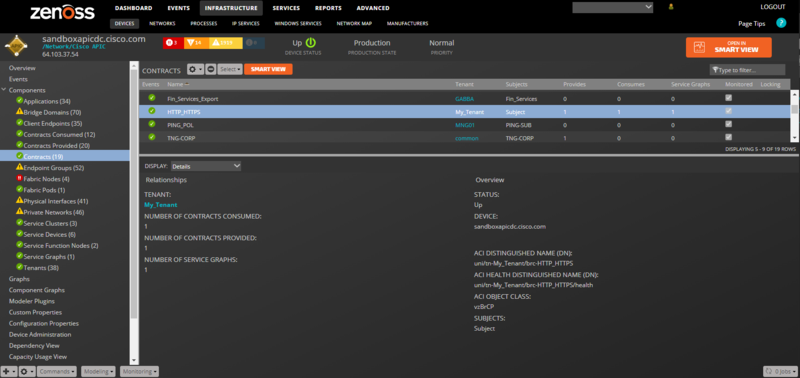
Task: Click status icon of Fin_Services_Export row
Action: click(x=152, y=98)
